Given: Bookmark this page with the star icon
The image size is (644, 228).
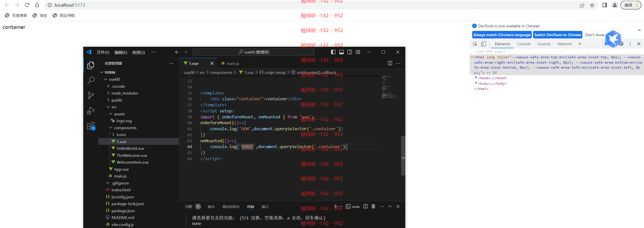Looking at the screenshot, I should 592,5.
